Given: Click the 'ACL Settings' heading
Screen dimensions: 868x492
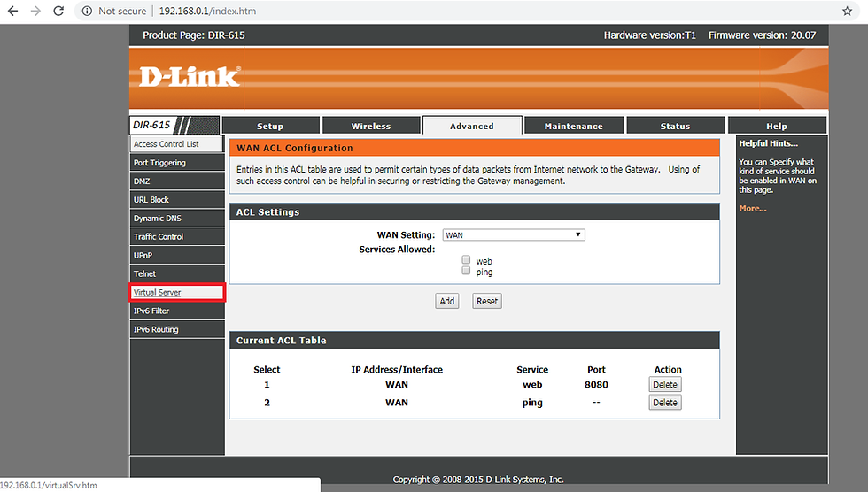Looking at the screenshot, I should coord(267,212).
